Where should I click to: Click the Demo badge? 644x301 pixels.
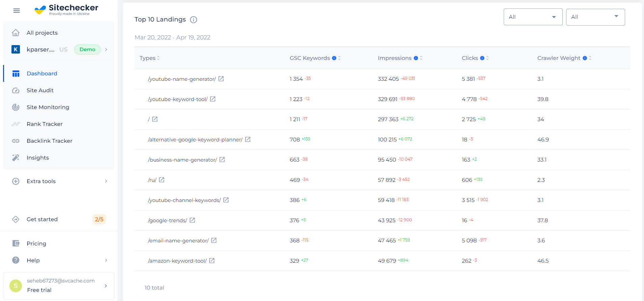tap(87, 49)
